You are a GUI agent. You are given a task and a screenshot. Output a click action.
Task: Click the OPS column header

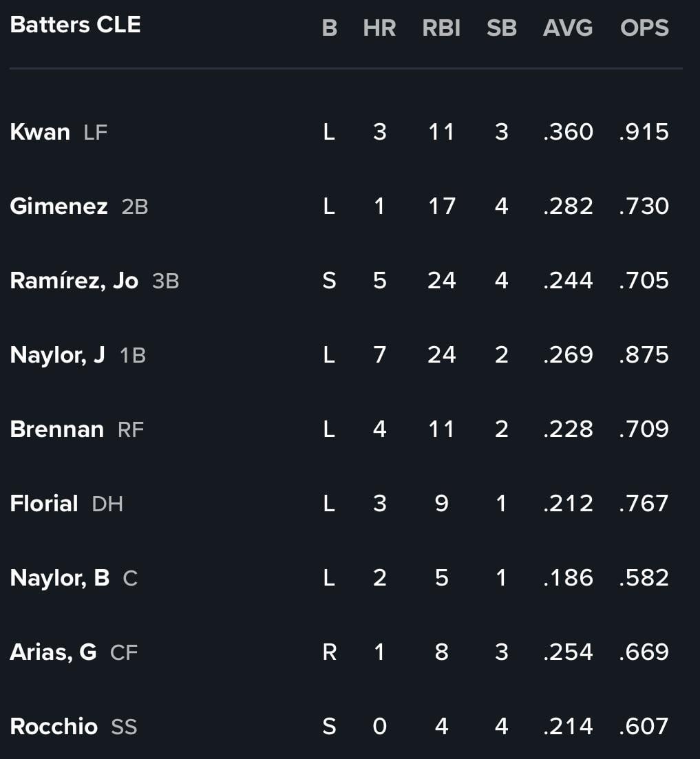pos(644,28)
